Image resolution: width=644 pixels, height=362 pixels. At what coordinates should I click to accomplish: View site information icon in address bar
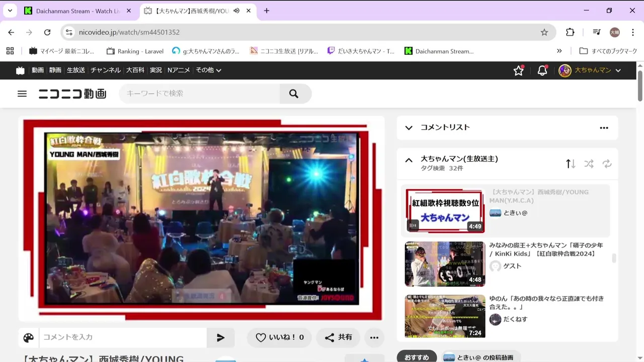(x=69, y=32)
